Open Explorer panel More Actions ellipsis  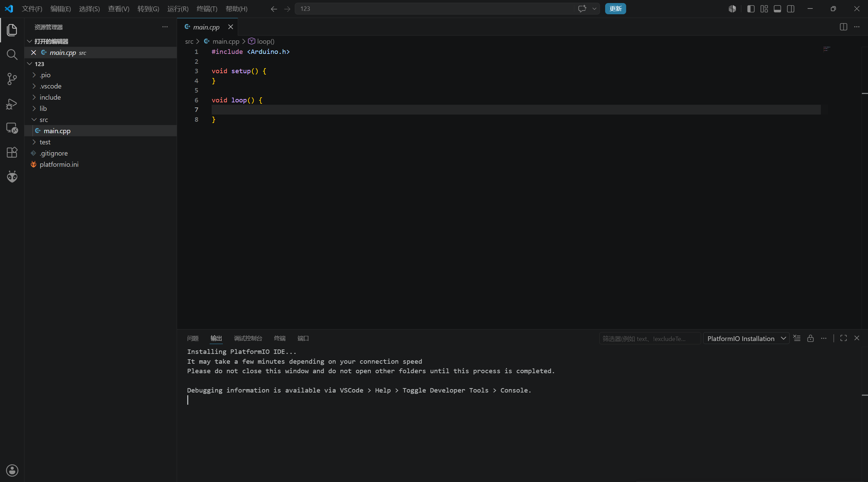pos(165,27)
